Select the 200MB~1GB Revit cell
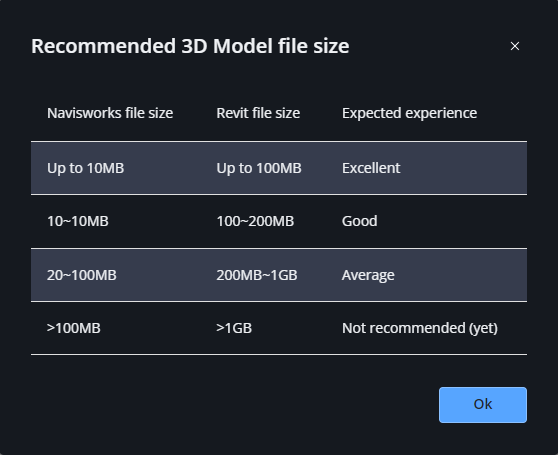Screen dimensions: 558x455 click(257, 275)
